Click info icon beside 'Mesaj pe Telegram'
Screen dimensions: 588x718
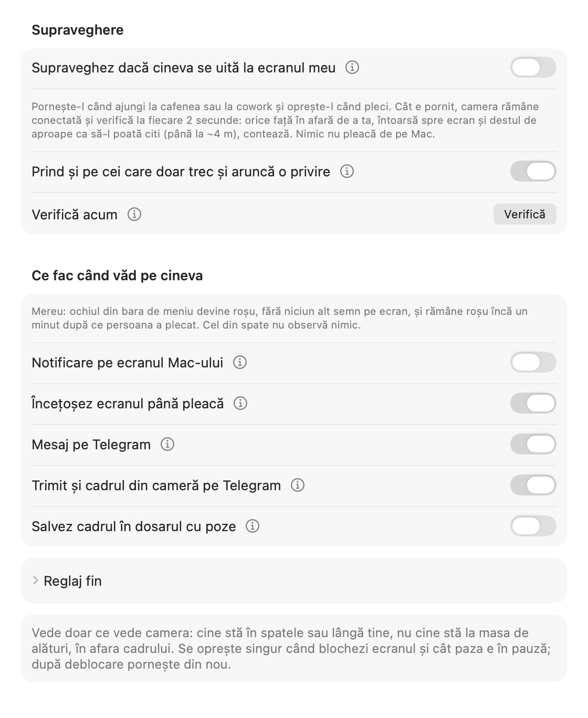click(x=167, y=445)
